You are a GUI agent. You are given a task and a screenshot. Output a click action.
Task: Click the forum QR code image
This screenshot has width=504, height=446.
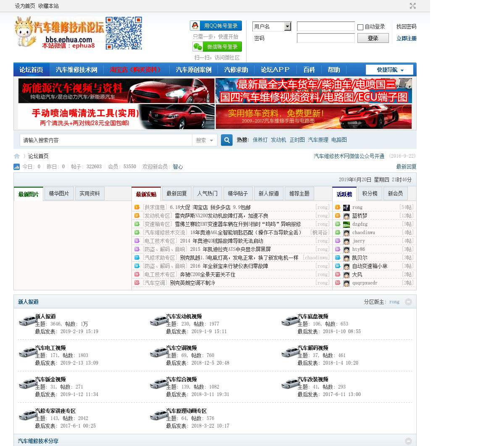tap(123, 33)
